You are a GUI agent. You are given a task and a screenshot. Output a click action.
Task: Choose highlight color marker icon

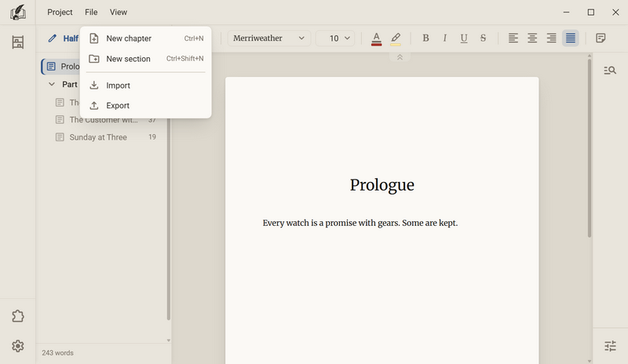point(396,38)
